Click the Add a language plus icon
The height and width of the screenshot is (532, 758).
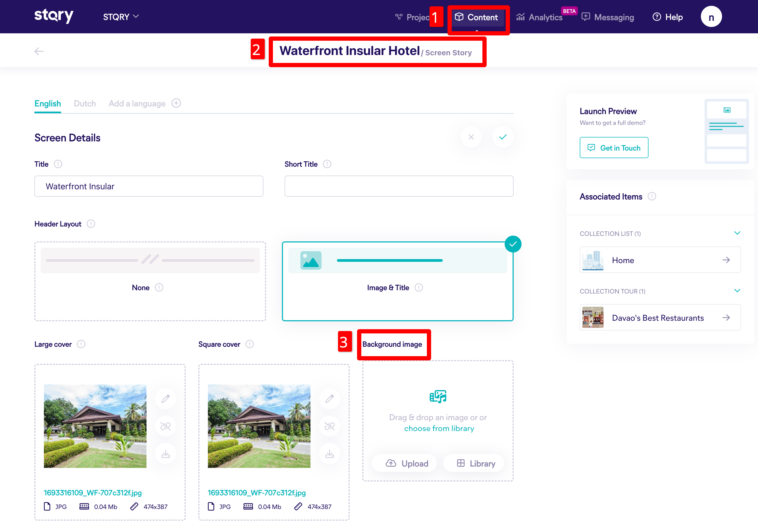point(176,103)
